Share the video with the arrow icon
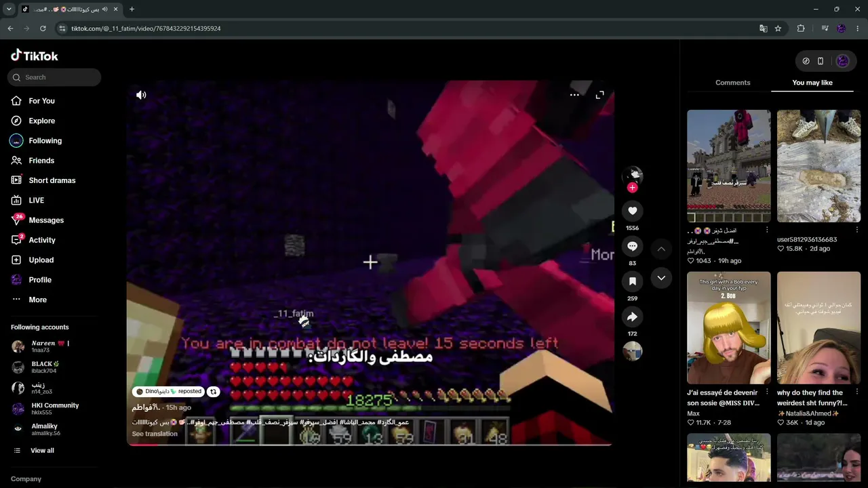 [632, 317]
